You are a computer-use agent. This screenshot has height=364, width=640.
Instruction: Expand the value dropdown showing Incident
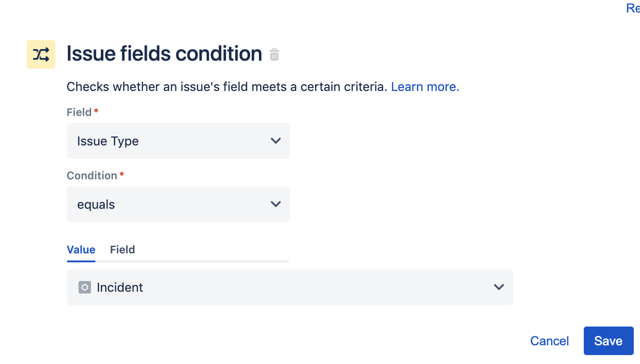tap(290, 287)
